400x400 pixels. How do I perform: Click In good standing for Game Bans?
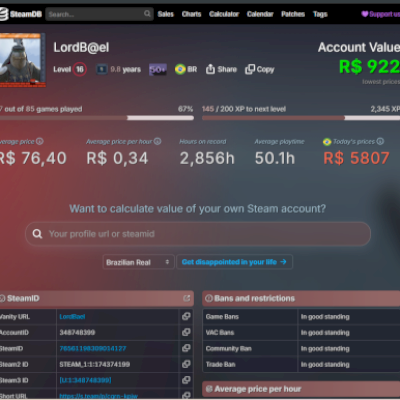(x=325, y=317)
